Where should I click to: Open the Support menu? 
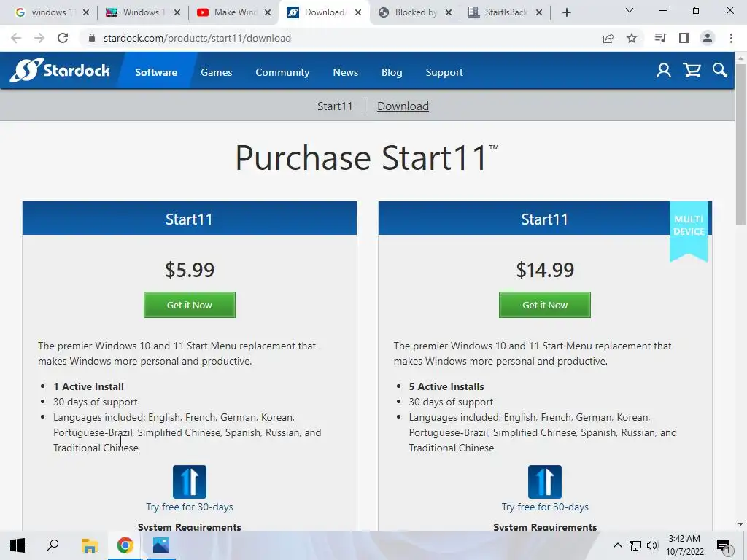[x=444, y=72]
